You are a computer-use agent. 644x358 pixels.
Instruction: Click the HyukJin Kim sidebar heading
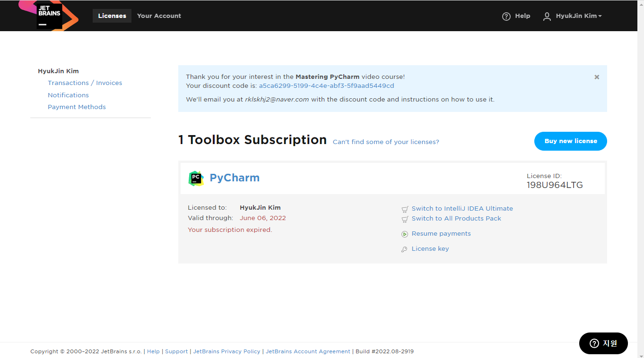pos(58,71)
